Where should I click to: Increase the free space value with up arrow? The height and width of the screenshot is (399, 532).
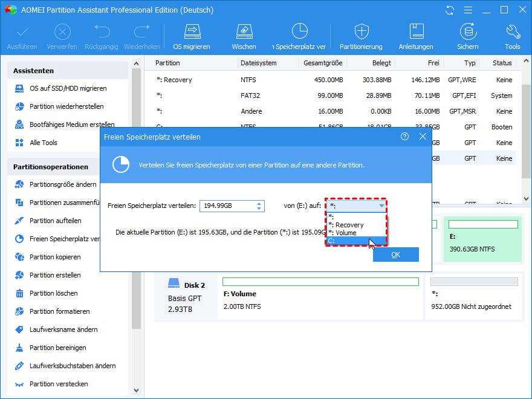(259, 203)
